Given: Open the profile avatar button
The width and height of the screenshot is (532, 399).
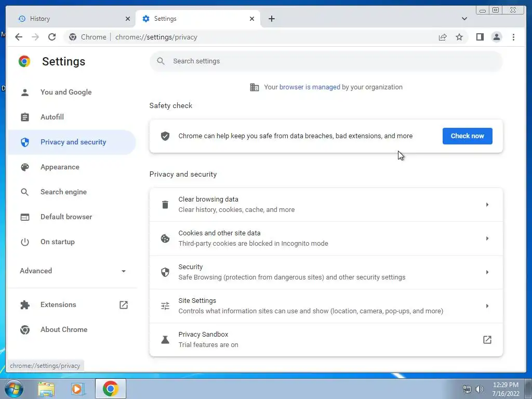Looking at the screenshot, I should [496, 37].
